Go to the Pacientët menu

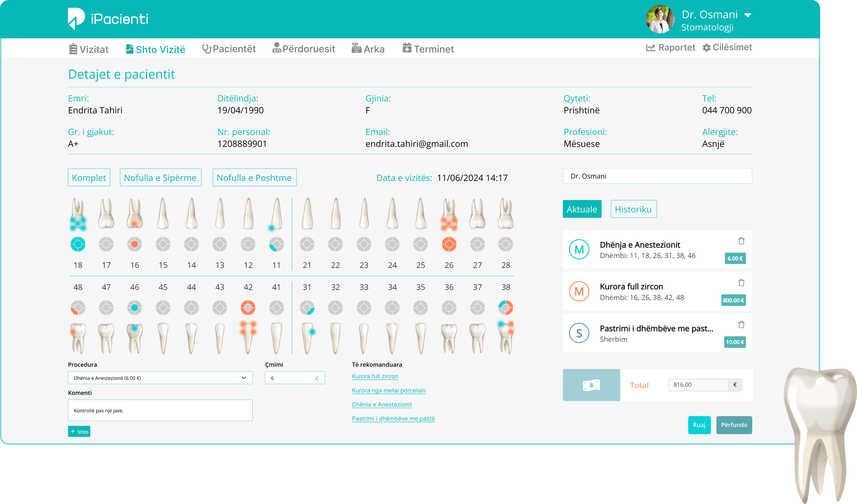click(229, 49)
